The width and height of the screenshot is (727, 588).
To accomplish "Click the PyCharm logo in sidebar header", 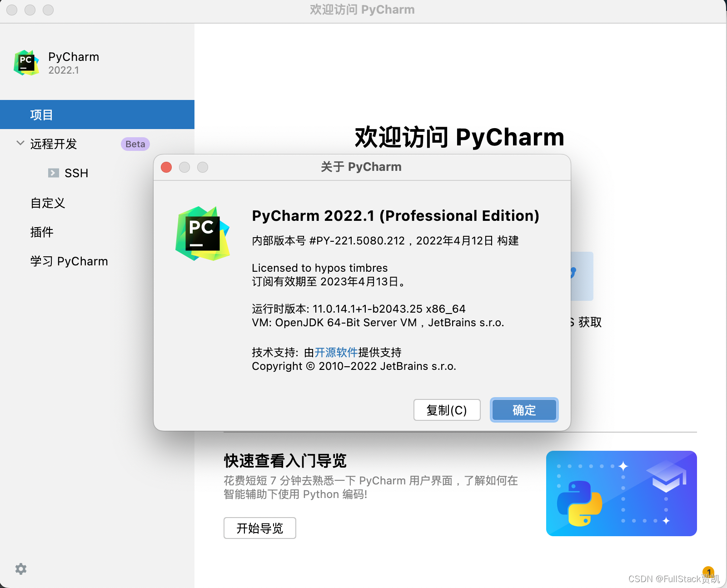I will (26, 63).
